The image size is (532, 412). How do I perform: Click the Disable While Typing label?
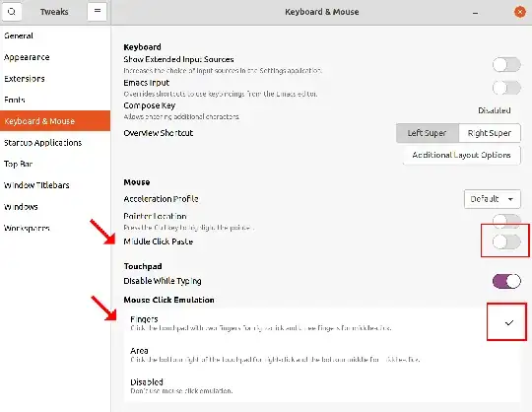coord(163,281)
